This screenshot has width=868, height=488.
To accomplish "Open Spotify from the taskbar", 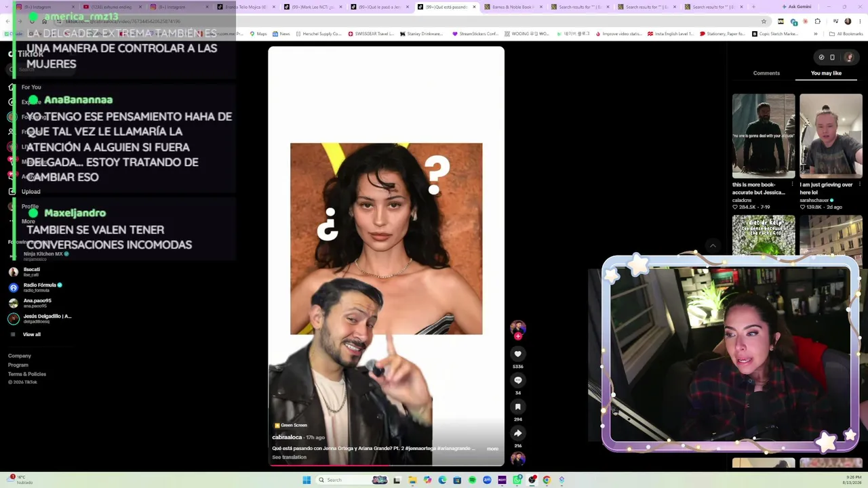I will click(472, 480).
